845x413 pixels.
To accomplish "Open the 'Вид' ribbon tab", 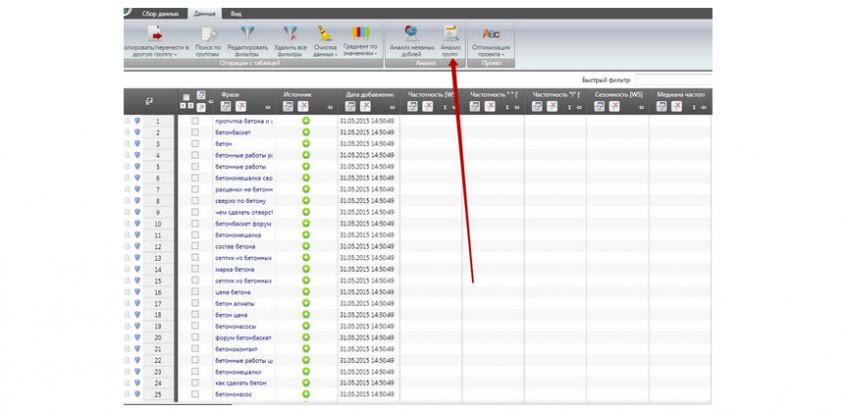I will coord(235,14).
